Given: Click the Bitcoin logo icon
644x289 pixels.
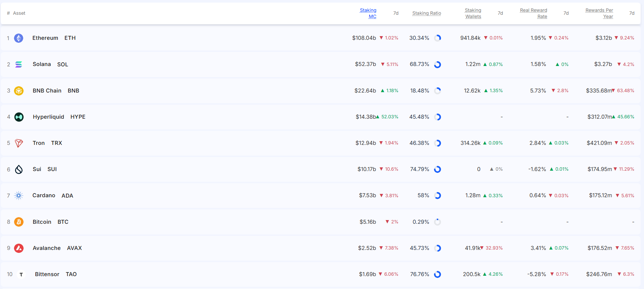Looking at the screenshot, I should coord(19,222).
